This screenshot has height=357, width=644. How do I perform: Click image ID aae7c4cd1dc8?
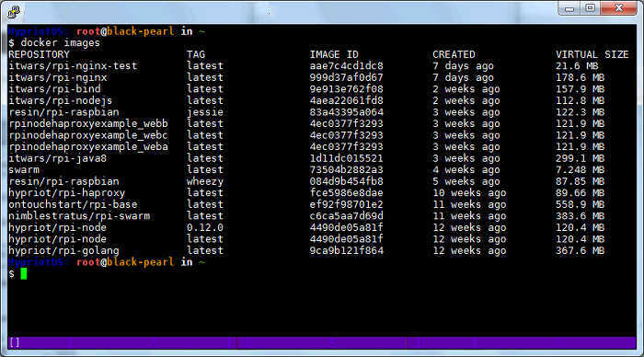click(346, 65)
